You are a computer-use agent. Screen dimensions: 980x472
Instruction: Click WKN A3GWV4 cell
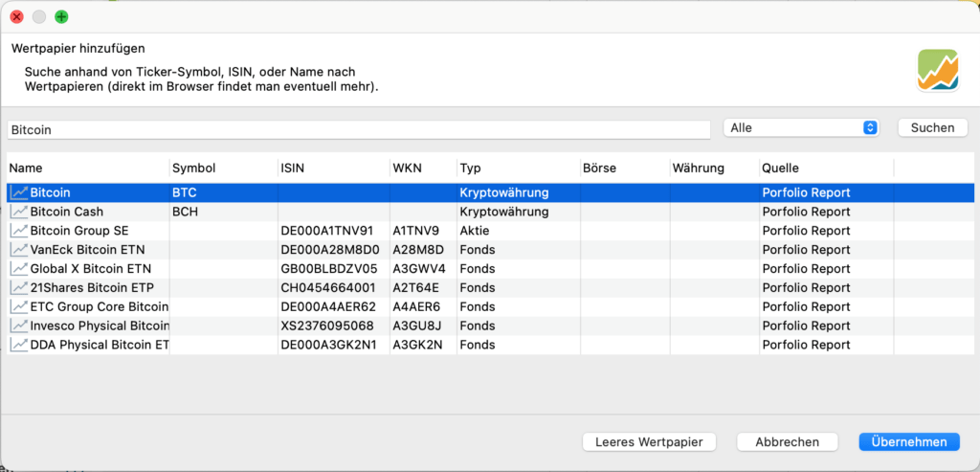[419, 269]
